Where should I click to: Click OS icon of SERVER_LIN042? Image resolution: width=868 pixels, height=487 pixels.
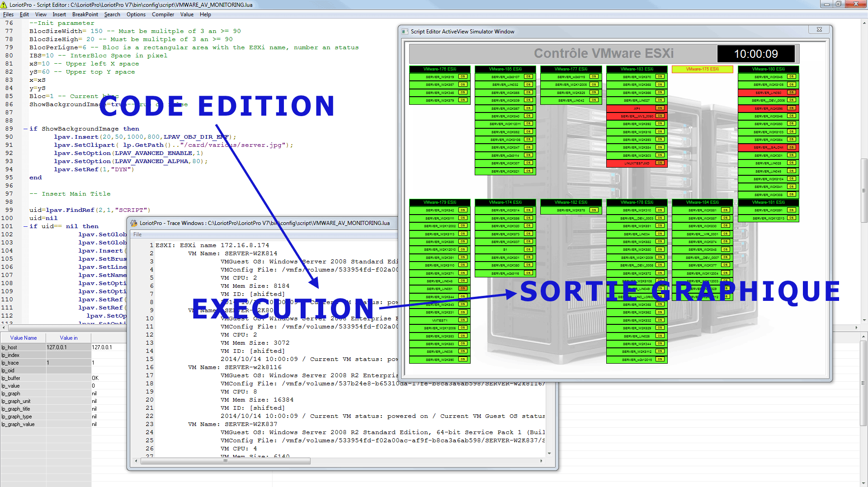(594, 100)
